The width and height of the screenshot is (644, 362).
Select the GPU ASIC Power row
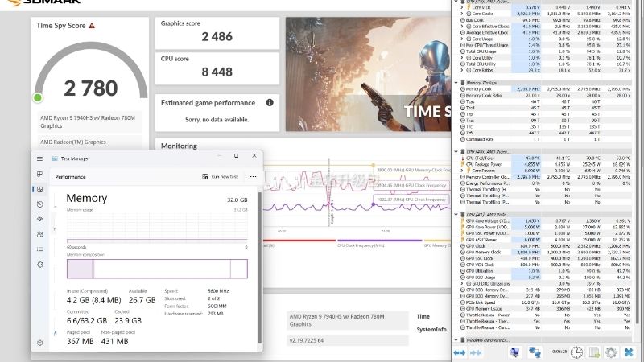tap(546, 240)
